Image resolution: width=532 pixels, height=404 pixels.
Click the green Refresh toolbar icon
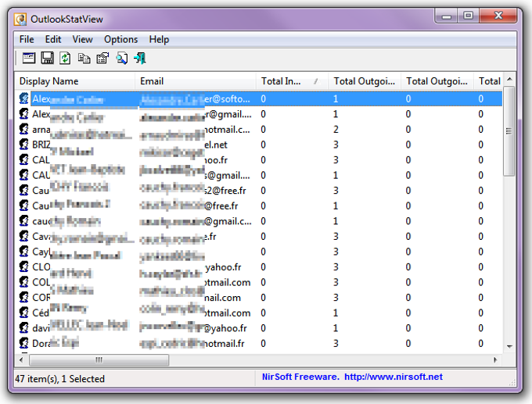tap(65, 58)
